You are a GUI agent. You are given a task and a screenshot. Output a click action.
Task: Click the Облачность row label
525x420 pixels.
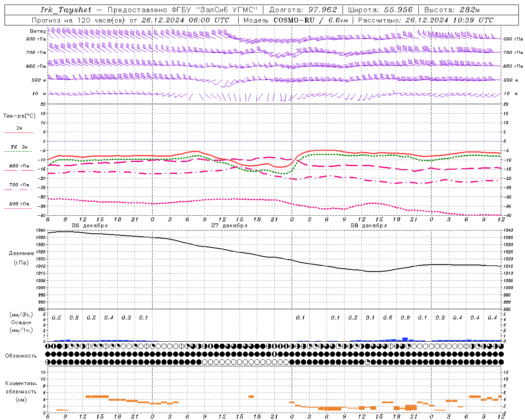tap(21, 356)
